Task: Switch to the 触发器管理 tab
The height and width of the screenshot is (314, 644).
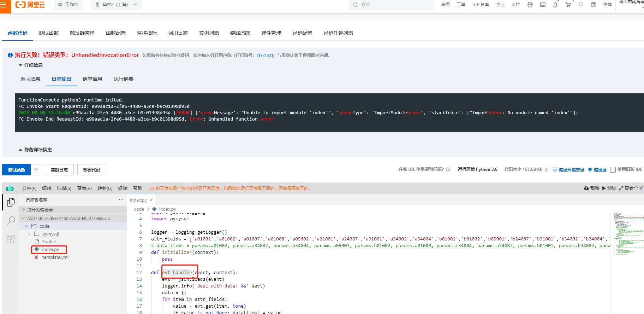Action: [x=82, y=33]
